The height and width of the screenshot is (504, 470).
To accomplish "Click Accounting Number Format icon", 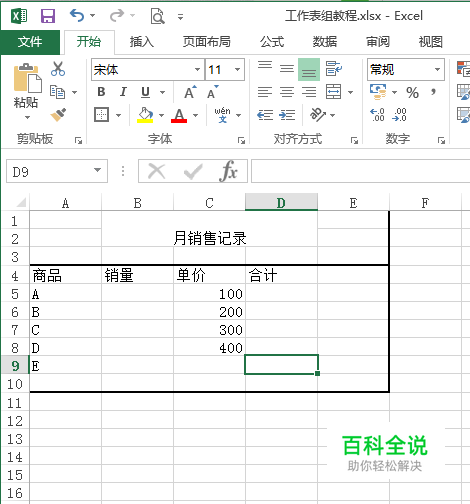I will pyautogui.click(x=378, y=92).
